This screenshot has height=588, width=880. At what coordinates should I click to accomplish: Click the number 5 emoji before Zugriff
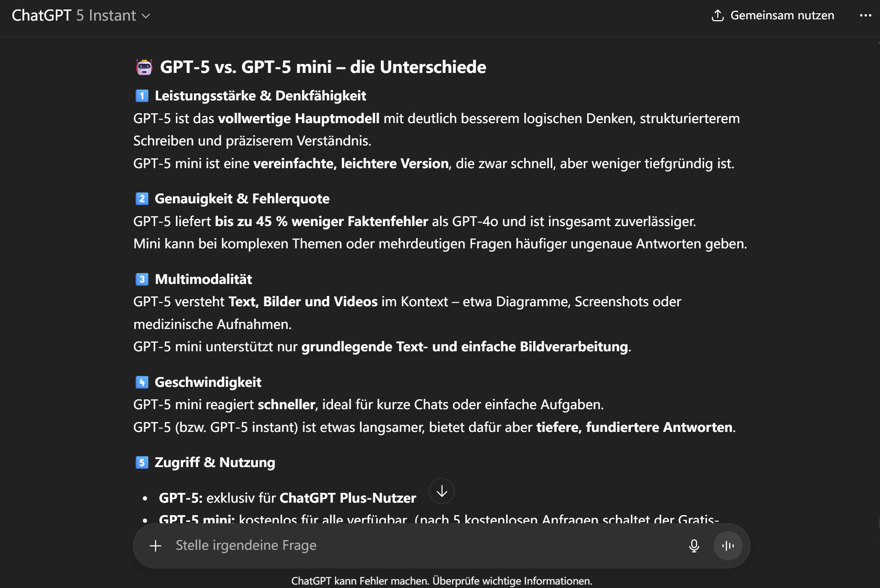point(142,462)
